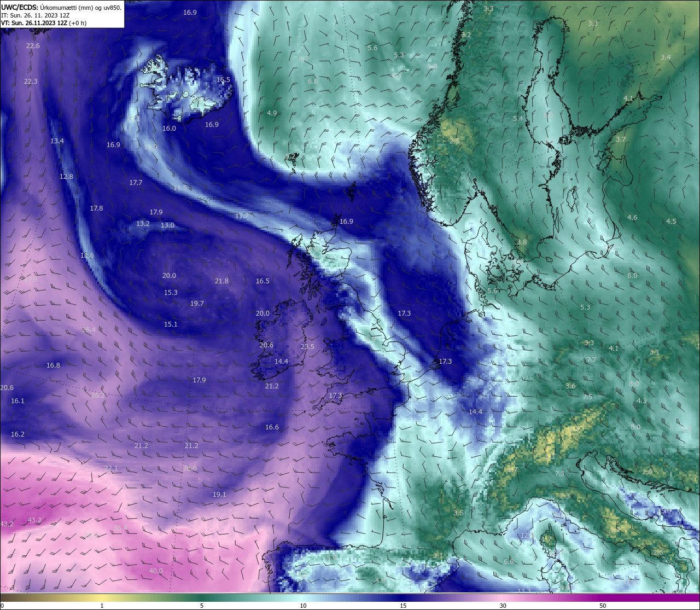Click the map value '13.0'
The width and height of the screenshot is (700, 610).
coord(167,225)
